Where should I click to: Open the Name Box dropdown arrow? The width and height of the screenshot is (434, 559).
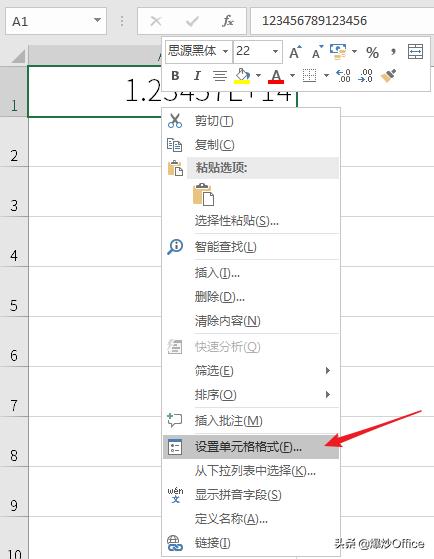97,20
